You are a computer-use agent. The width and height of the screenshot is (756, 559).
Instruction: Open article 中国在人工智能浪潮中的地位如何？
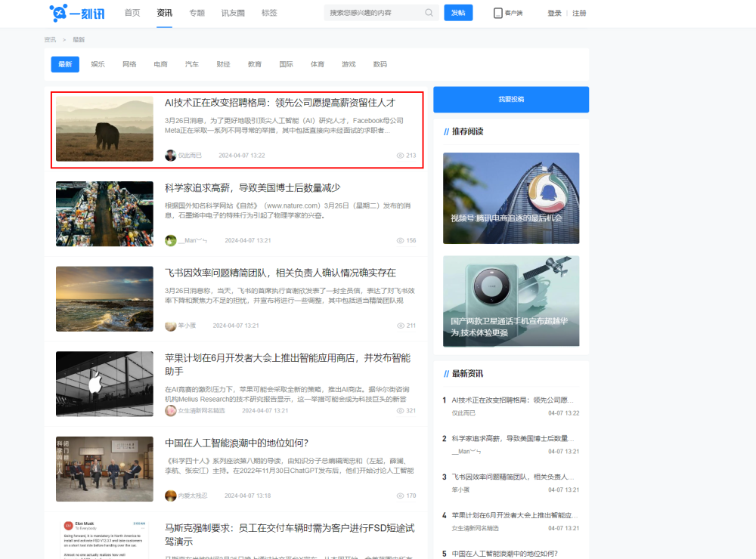237,443
